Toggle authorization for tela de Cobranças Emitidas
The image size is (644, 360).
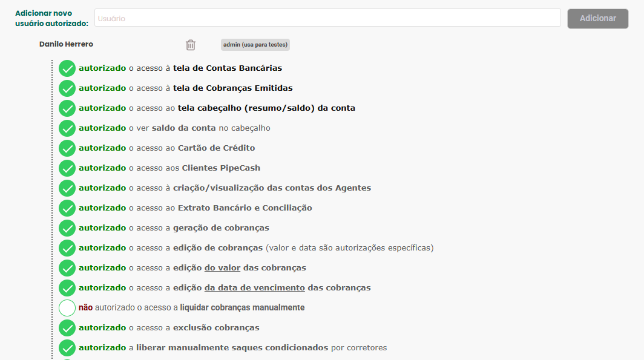pos(67,88)
